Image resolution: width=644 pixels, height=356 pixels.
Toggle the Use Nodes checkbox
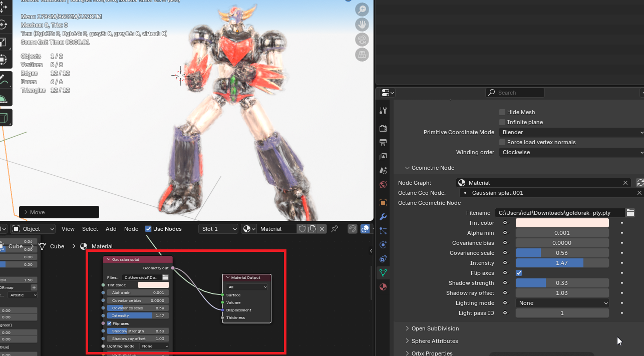tap(148, 229)
